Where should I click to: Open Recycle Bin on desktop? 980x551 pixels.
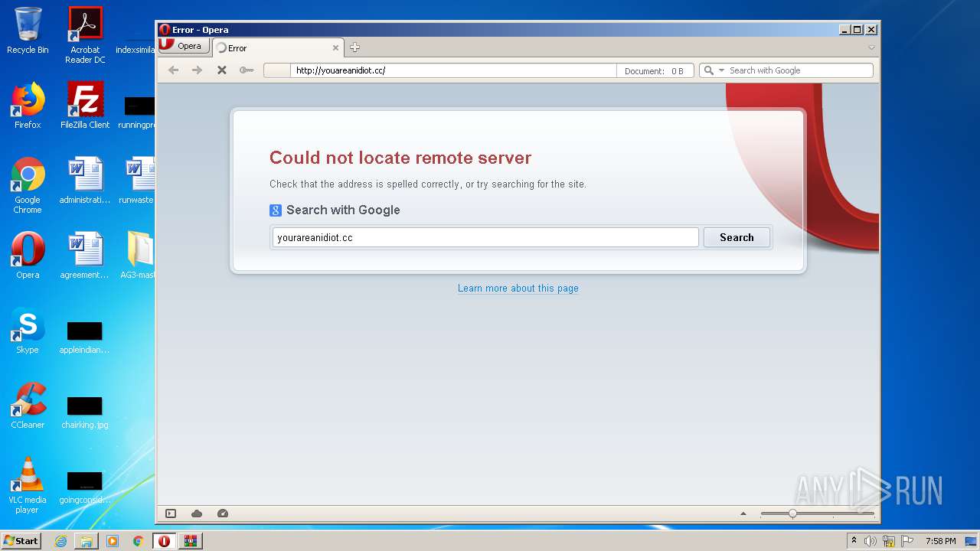(x=28, y=31)
